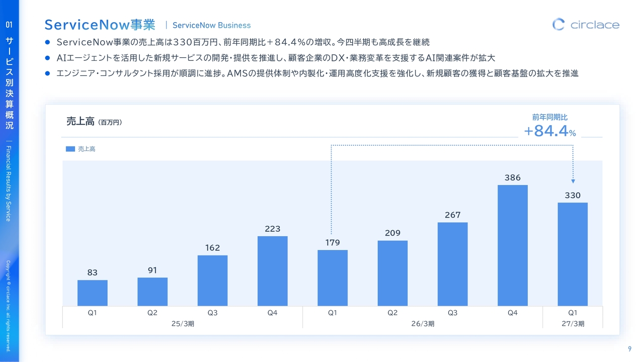Select the bar beneath the 83 value
Viewport: 644px width, 362px height.
pos(93,293)
